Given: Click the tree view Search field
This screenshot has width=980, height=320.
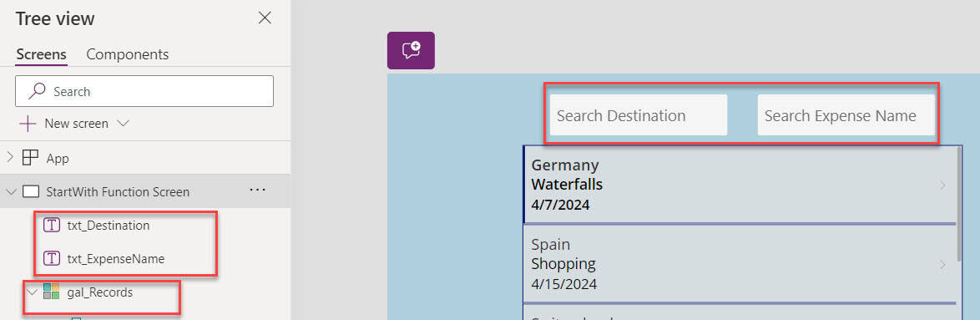Looking at the screenshot, I should click(x=144, y=91).
